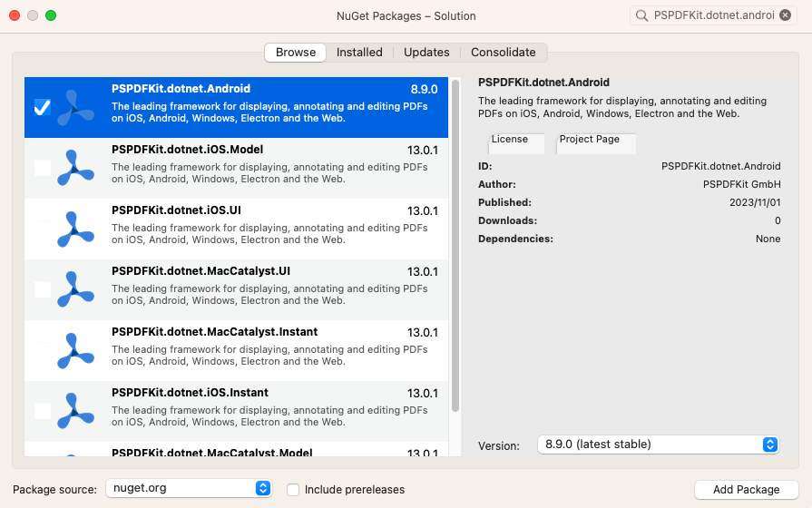This screenshot has height=508, width=812.
Task: Click the 2023/11/01 published date
Action: [x=755, y=202]
